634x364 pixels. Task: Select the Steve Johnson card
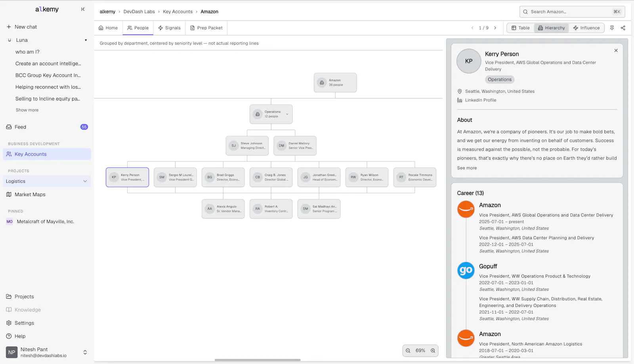(x=247, y=146)
